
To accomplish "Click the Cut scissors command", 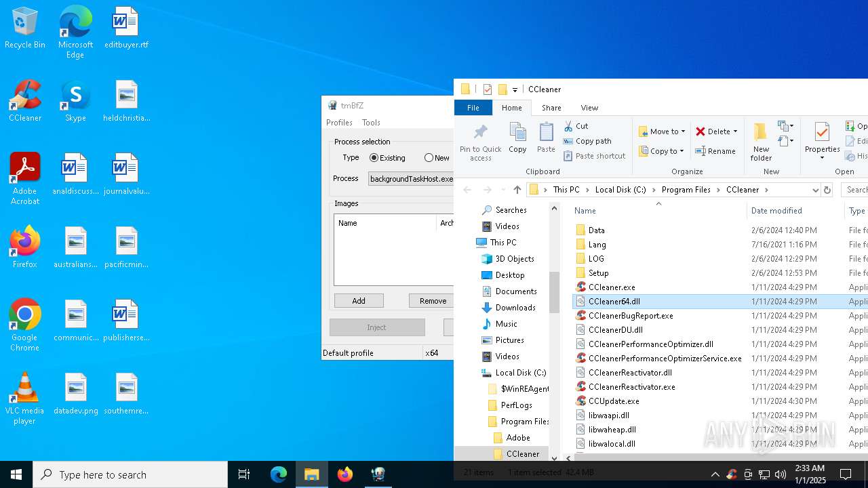I will coord(576,126).
